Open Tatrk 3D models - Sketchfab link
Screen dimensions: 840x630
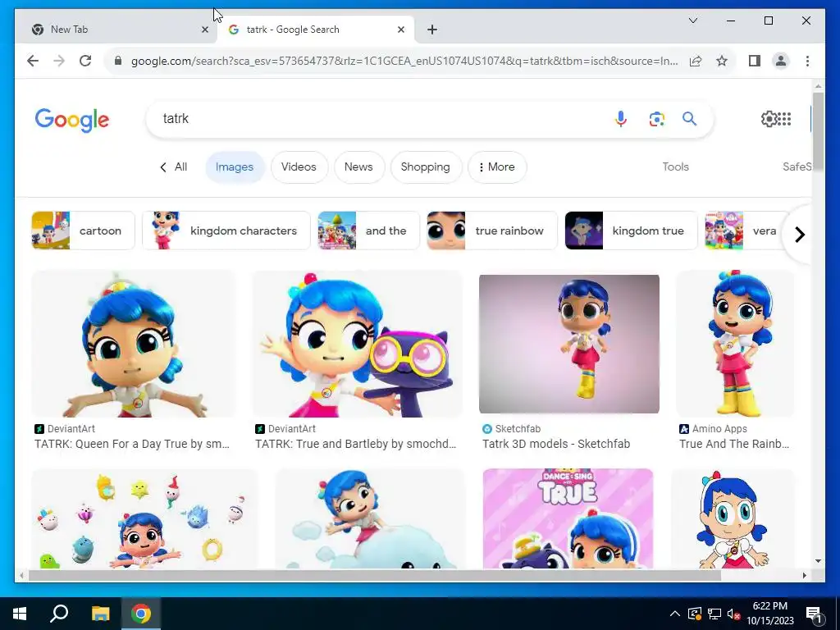click(556, 444)
